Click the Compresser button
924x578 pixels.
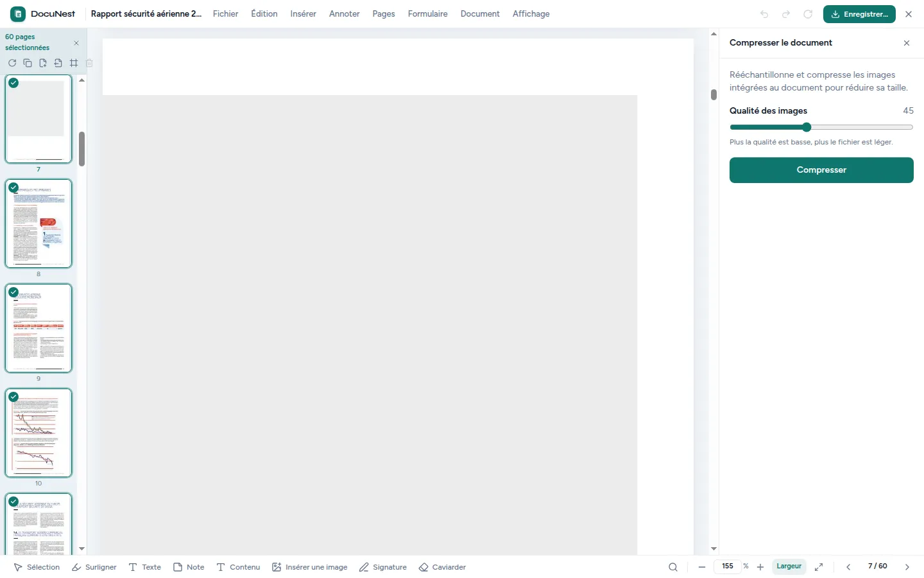pyautogui.click(x=821, y=170)
